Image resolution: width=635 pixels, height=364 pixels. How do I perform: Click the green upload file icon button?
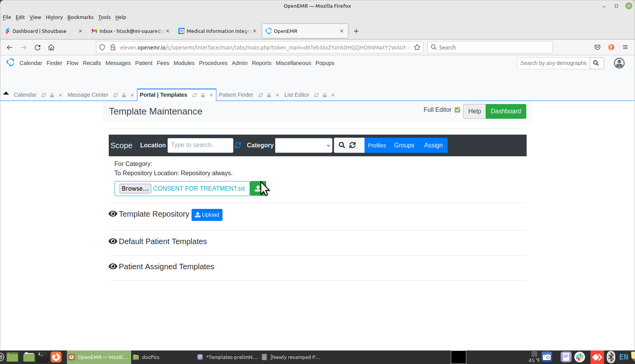257,189
